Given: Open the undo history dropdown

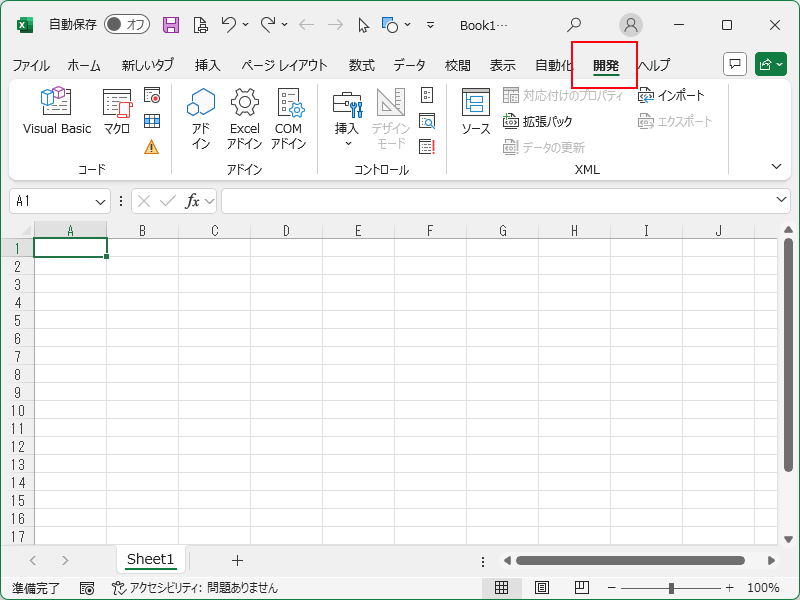Looking at the screenshot, I should click(245, 24).
